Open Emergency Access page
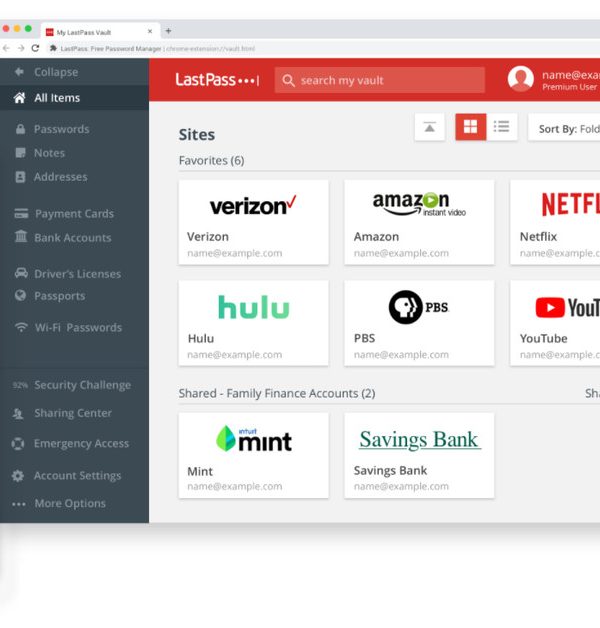Viewport: 600px width, 628px height. point(80,444)
